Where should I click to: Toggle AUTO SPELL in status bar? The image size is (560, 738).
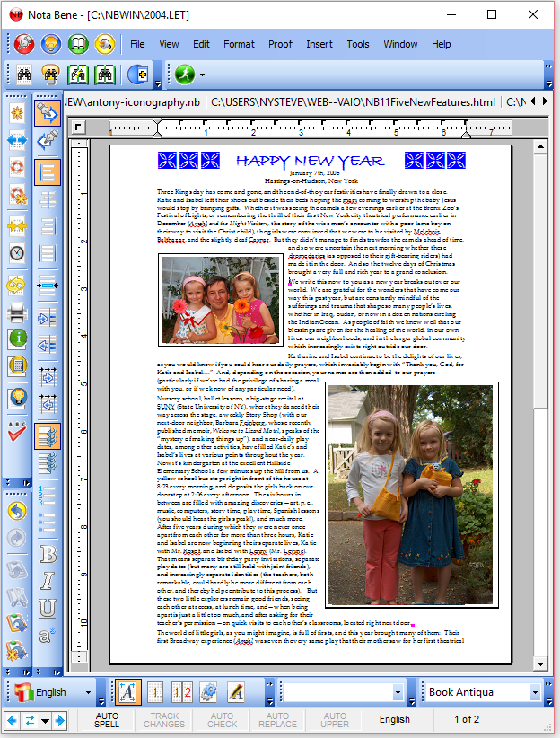[107, 720]
